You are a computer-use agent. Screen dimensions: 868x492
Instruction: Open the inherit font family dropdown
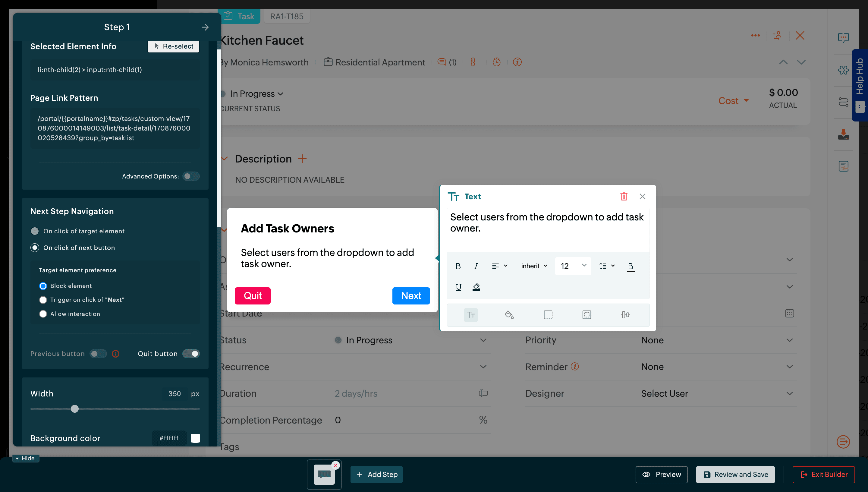click(534, 266)
